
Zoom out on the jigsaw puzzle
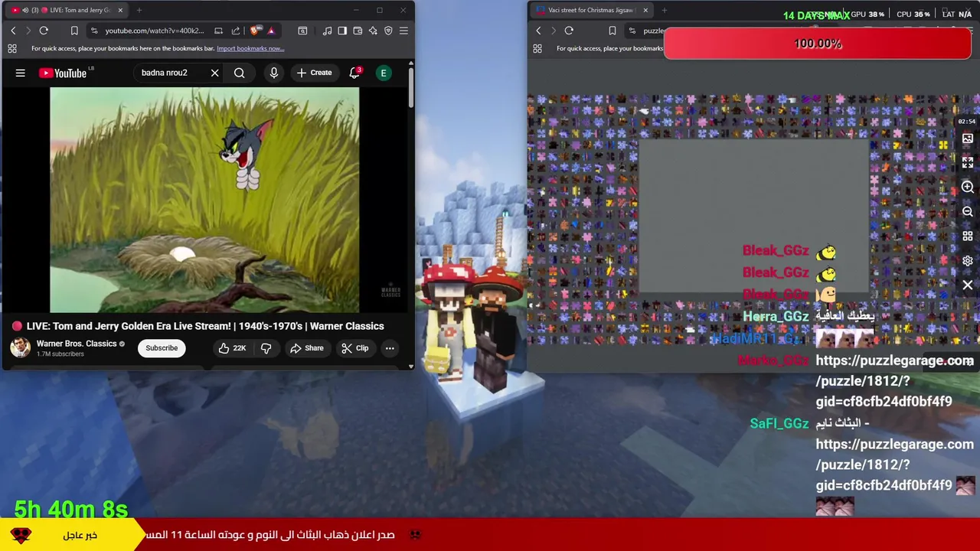click(968, 211)
